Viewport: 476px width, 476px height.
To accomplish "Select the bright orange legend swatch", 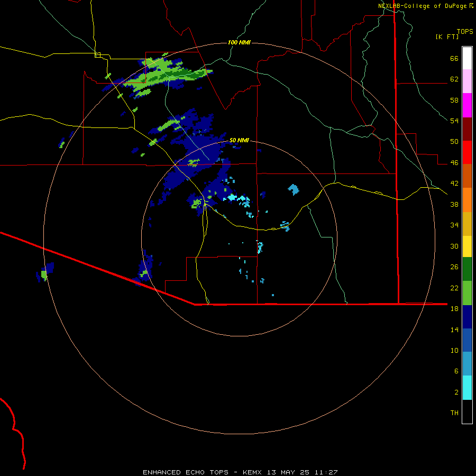I will click(x=467, y=200).
